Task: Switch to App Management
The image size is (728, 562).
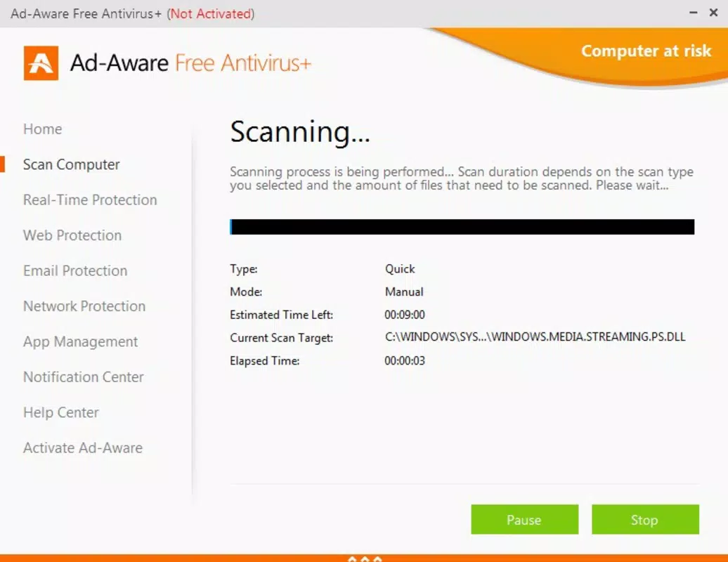Action: (80, 341)
